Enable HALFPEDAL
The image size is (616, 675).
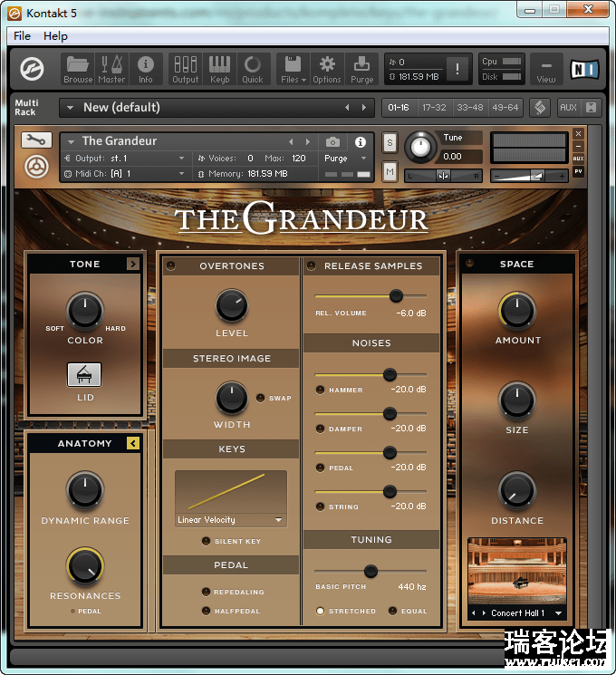click(207, 611)
